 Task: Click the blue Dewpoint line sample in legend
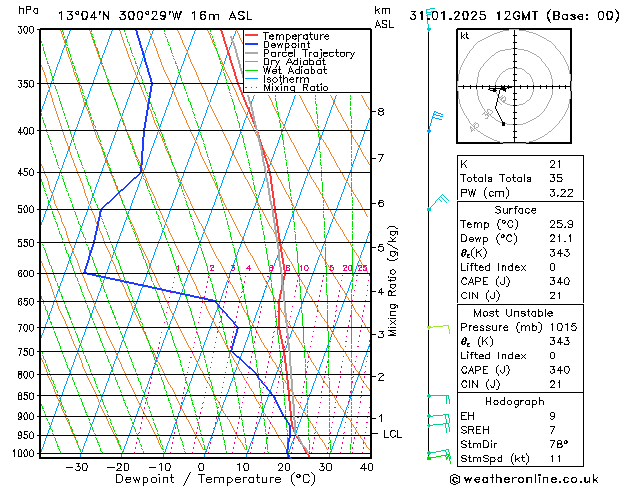pos(251,44)
